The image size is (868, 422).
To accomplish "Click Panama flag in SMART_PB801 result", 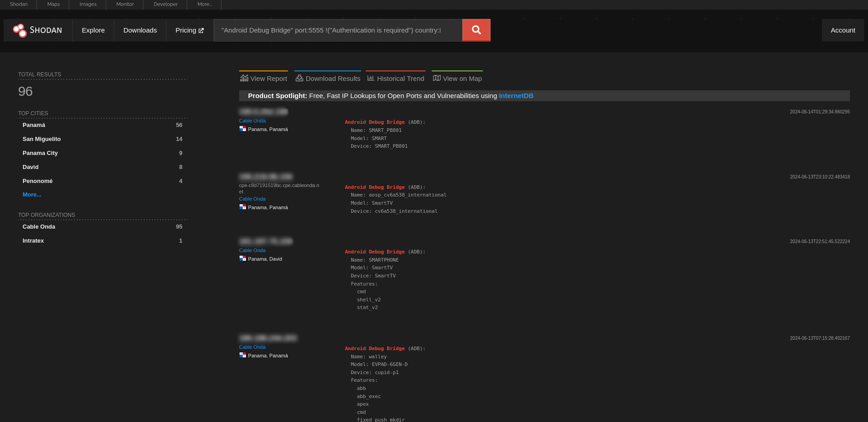I will pyautogui.click(x=243, y=129).
